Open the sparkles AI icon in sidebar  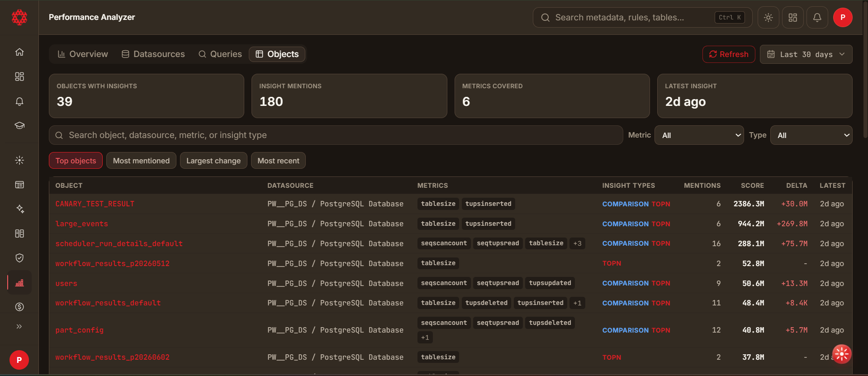click(19, 209)
